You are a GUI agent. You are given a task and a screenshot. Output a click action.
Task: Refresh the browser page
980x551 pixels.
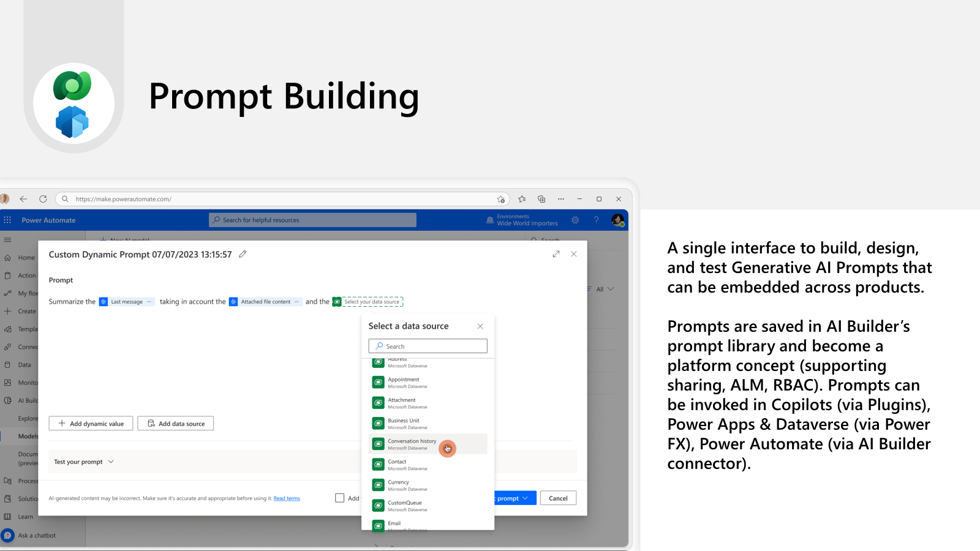pyautogui.click(x=43, y=199)
